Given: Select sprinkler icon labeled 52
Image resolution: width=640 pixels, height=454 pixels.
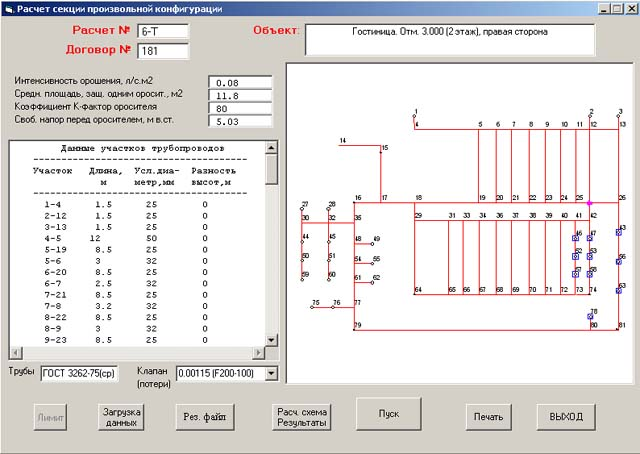Looking at the screenshot, I should 576,255.
